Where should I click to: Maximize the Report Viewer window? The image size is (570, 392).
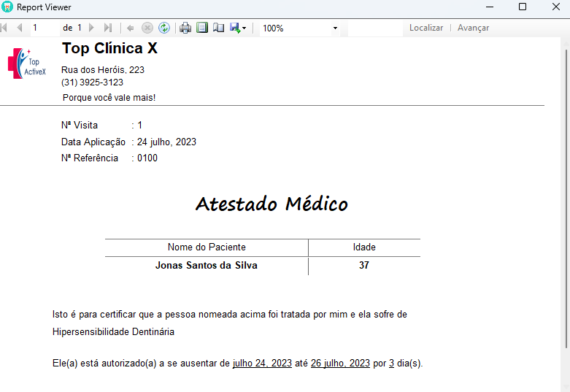pyautogui.click(x=523, y=7)
